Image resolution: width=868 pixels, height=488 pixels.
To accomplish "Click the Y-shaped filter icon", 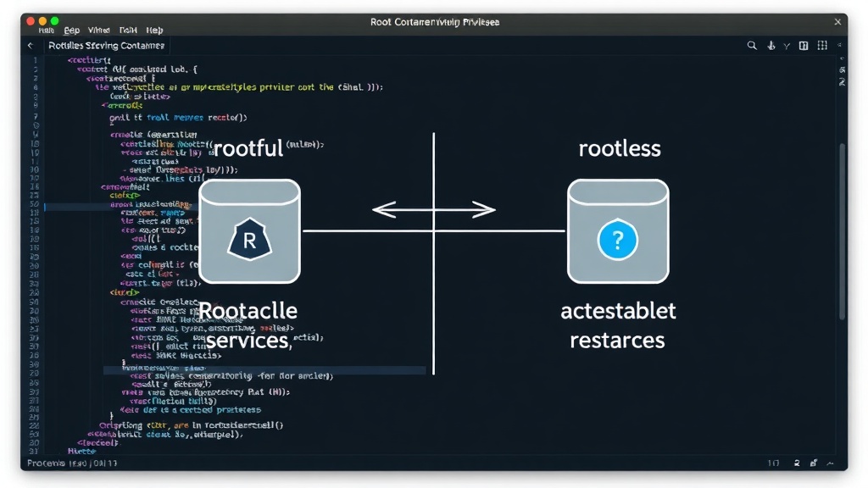I will (786, 46).
